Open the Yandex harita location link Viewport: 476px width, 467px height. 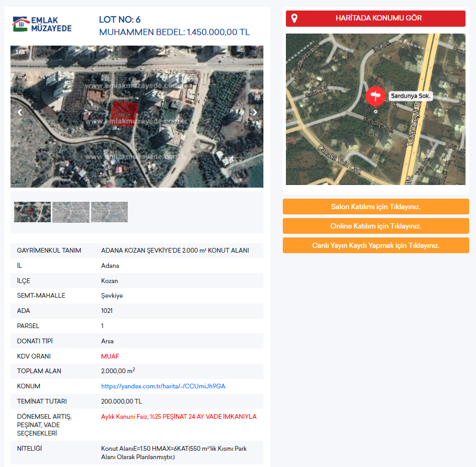(163, 386)
